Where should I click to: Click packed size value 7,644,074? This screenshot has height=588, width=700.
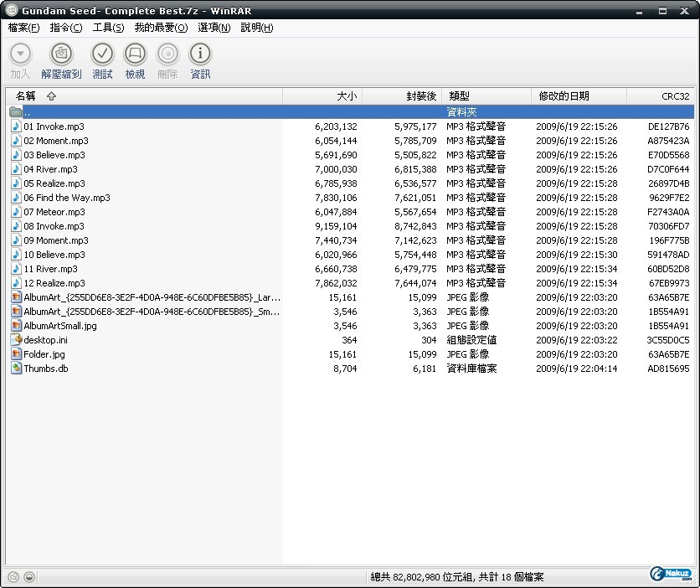(415, 283)
